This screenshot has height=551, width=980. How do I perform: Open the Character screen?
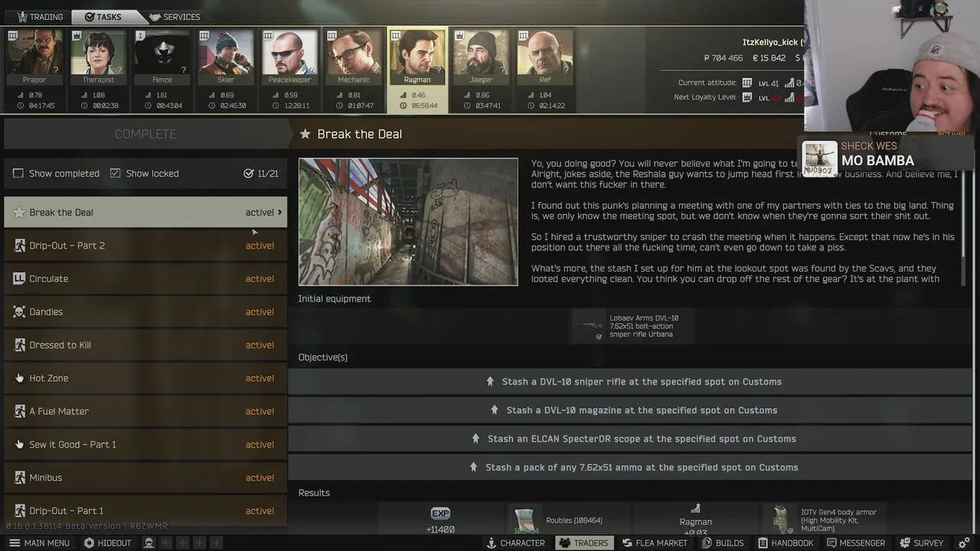pyautogui.click(x=515, y=543)
